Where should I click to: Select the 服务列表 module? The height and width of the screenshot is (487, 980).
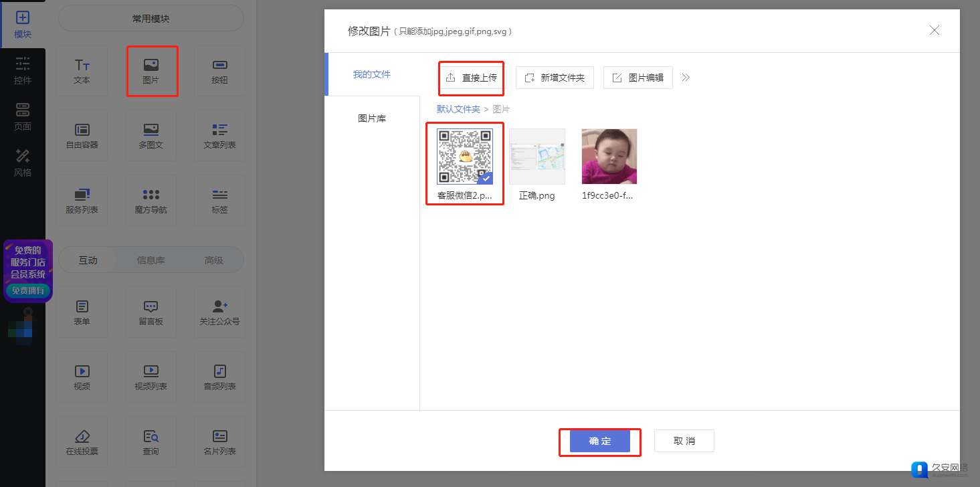click(x=82, y=201)
